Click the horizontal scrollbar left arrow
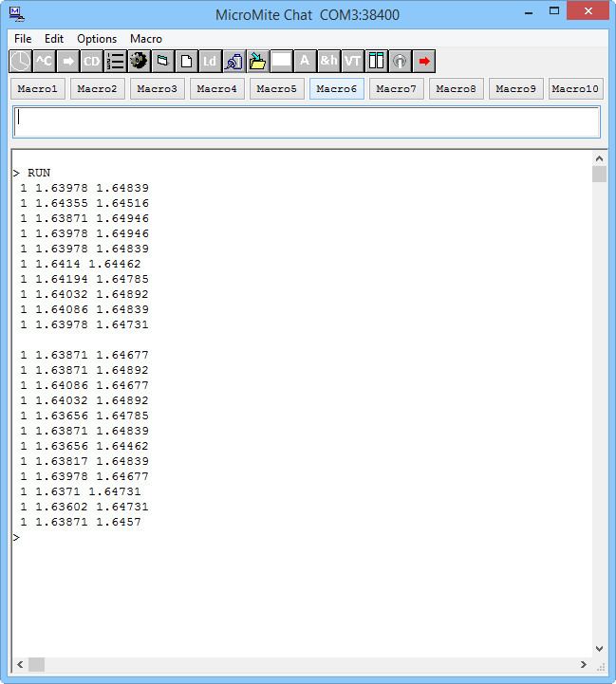The height and width of the screenshot is (684, 616). tap(20, 664)
